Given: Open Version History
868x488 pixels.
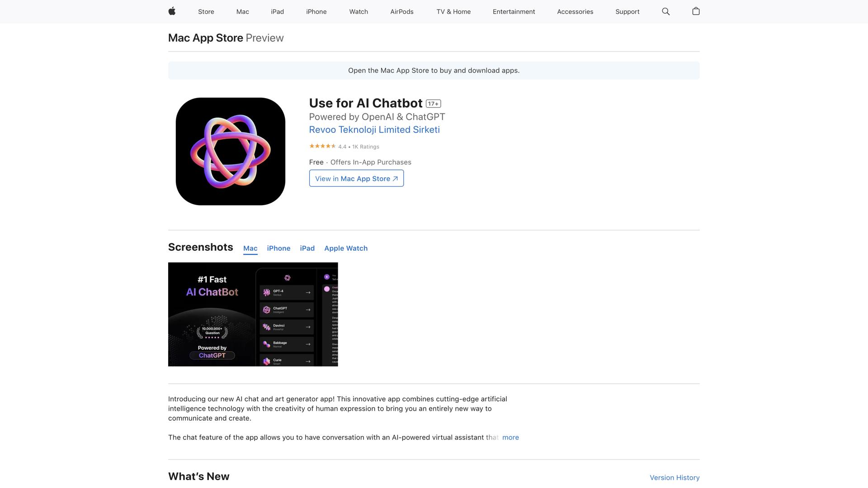Looking at the screenshot, I should tap(674, 478).
